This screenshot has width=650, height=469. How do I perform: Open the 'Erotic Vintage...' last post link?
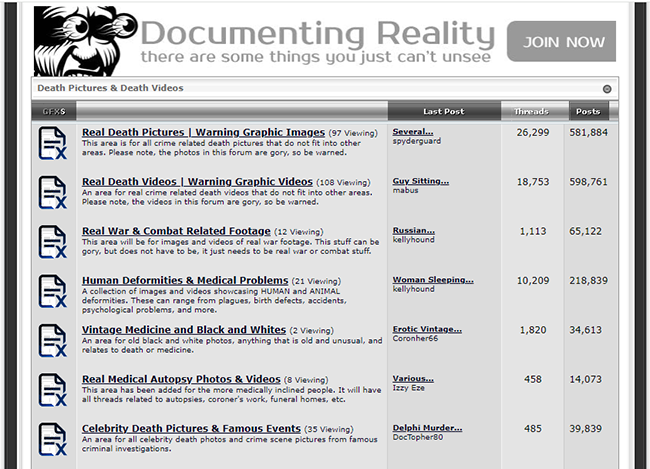point(427,329)
